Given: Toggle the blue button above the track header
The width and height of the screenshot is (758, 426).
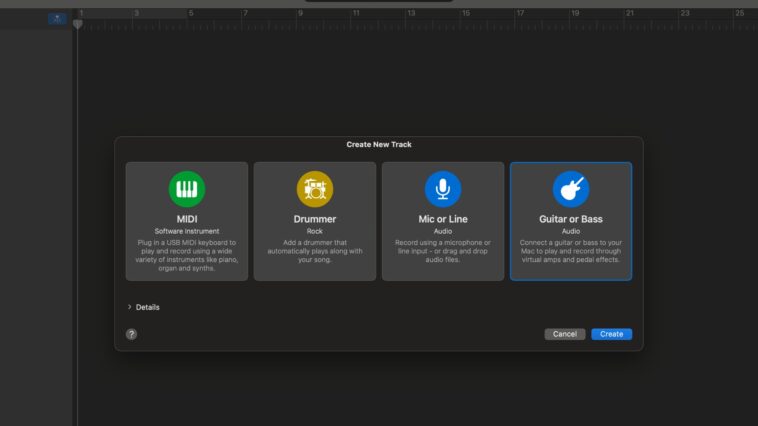Looking at the screenshot, I should point(57,19).
